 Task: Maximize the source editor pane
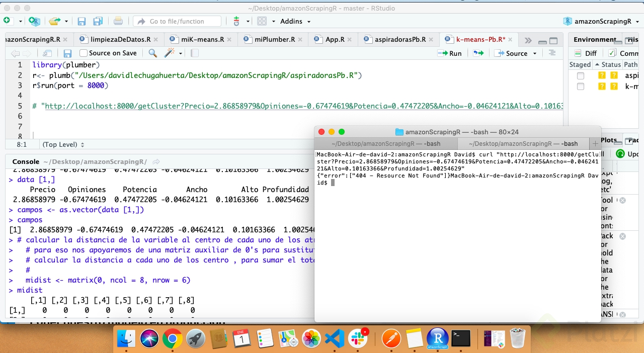tap(553, 41)
